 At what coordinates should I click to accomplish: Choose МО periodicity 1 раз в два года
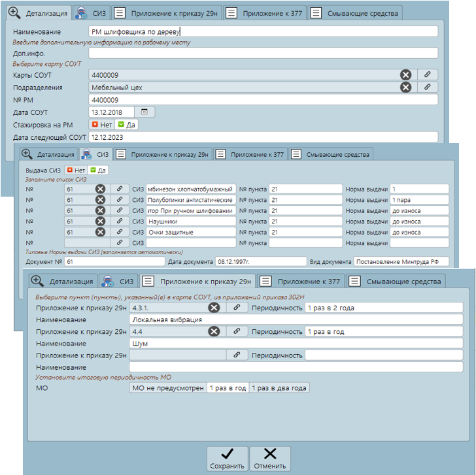pyautogui.click(x=279, y=388)
